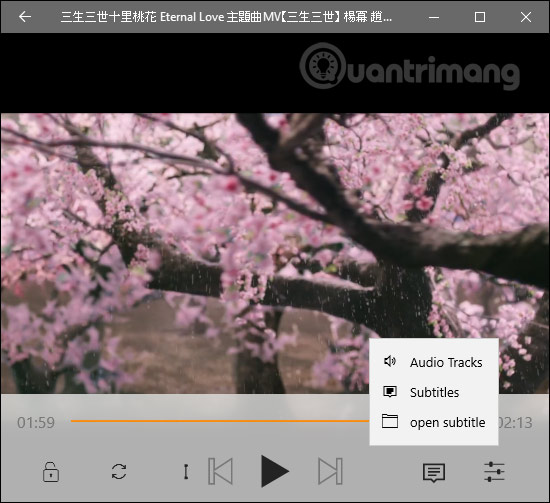Go back using the arrow icon
The image size is (550, 503).
[25, 16]
